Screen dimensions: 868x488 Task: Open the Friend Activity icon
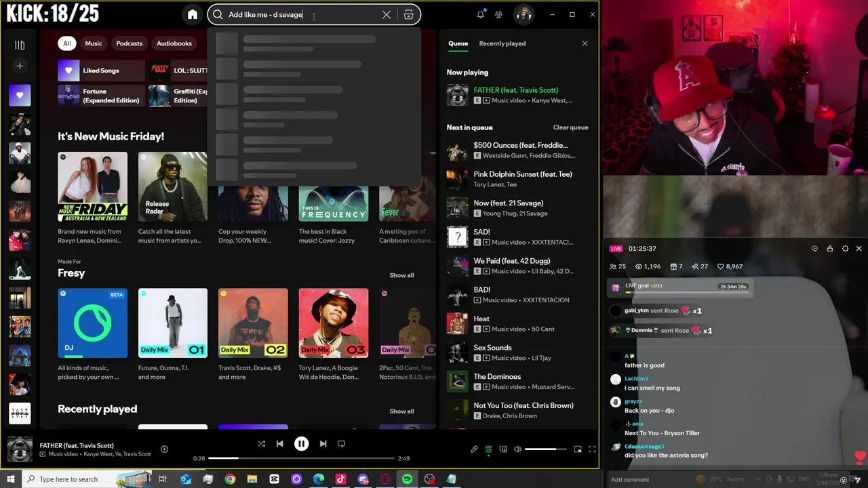[x=498, y=14]
